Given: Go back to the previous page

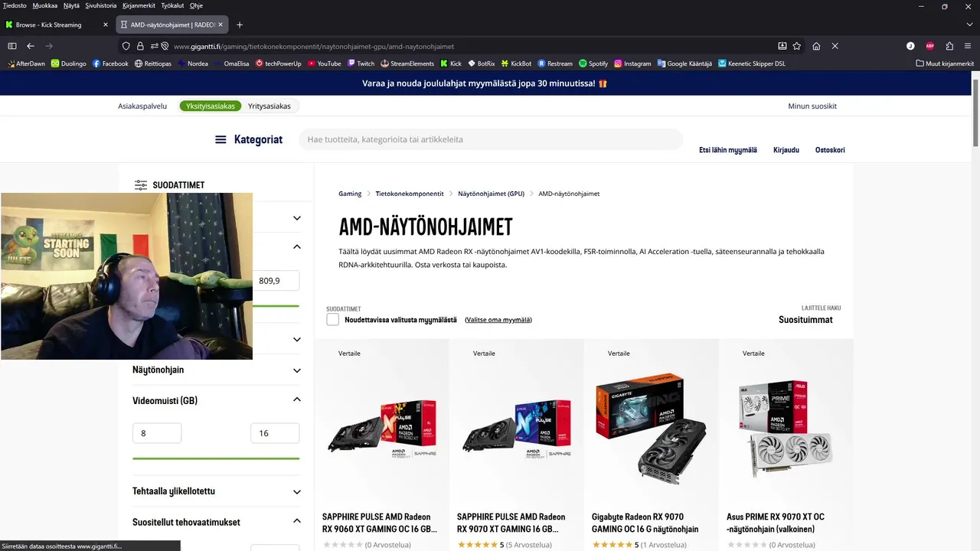Looking at the screenshot, I should pyautogui.click(x=31, y=46).
